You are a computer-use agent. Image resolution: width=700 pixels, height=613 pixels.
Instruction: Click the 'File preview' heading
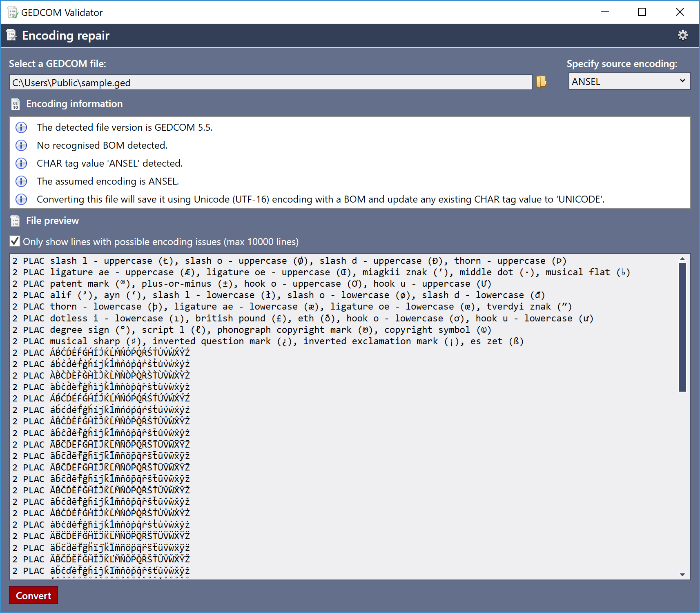click(x=52, y=221)
